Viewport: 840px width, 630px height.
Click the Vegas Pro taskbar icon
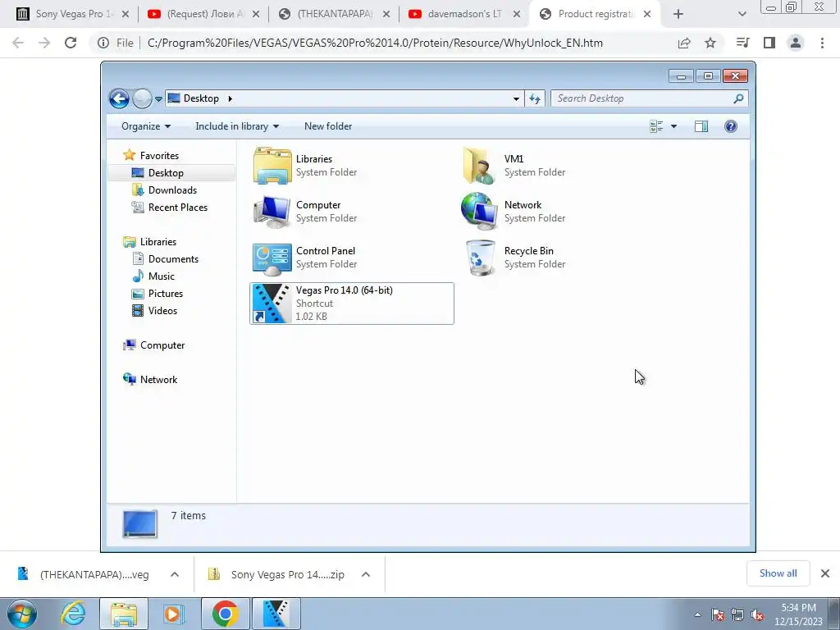tap(276, 614)
